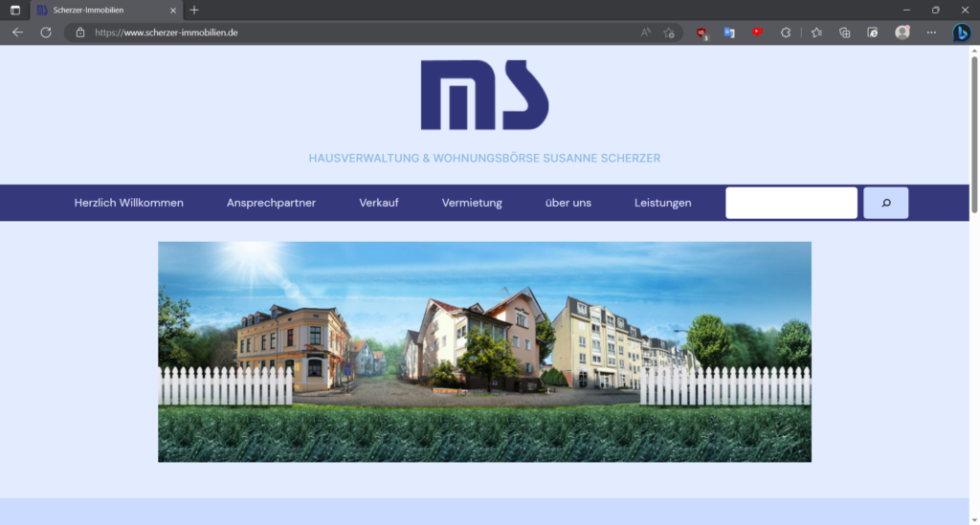Open the über uns menu item
Image resolution: width=980 pixels, height=525 pixels.
(568, 203)
